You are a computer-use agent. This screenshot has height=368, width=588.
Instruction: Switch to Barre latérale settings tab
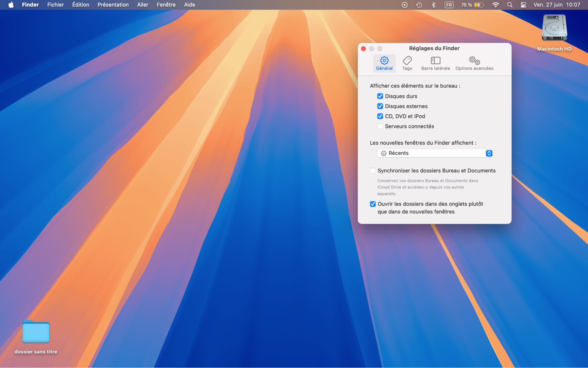435,63
